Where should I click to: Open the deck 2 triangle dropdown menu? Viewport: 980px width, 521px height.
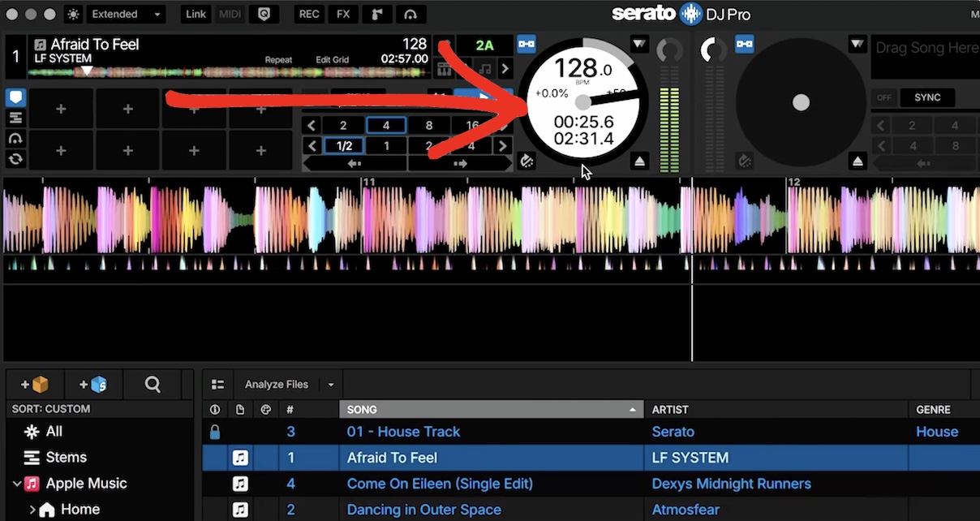tap(858, 44)
